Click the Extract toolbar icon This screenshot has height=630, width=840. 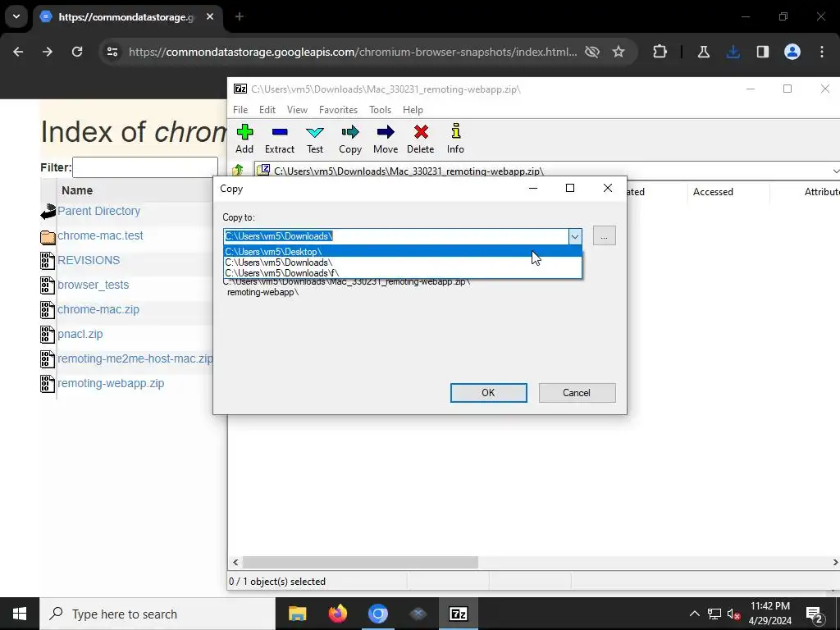click(280, 139)
